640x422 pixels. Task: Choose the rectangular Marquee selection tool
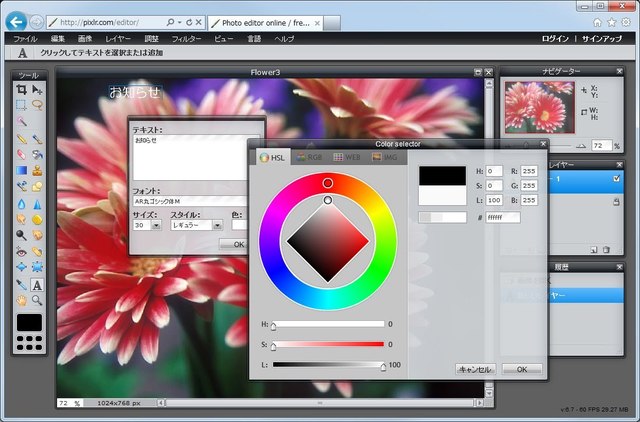pyautogui.click(x=21, y=104)
